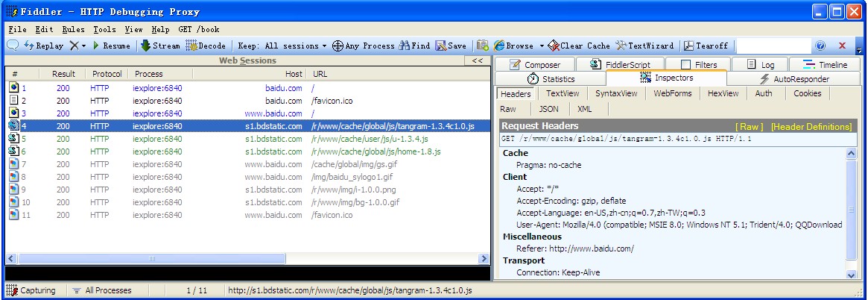Screen dimensions: 868x300
Task: Open the SyntaxView inspector tab
Action: coord(616,93)
